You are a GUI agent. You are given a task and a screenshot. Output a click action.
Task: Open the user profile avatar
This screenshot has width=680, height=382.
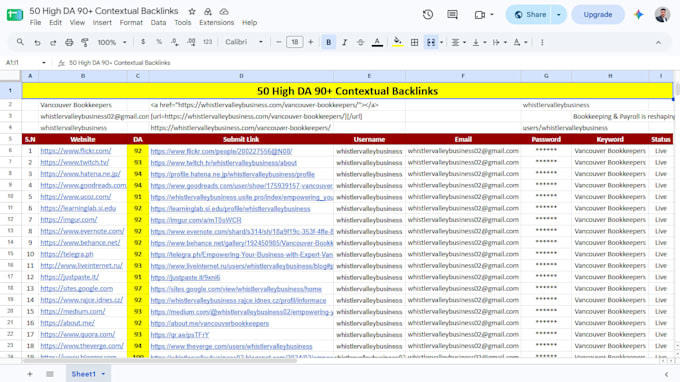click(662, 14)
